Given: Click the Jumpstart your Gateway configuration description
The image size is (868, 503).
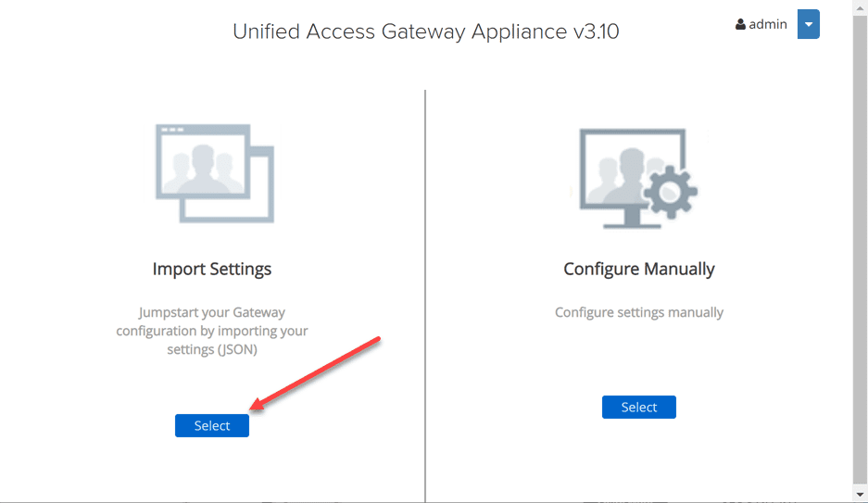Looking at the screenshot, I should 212,331.
